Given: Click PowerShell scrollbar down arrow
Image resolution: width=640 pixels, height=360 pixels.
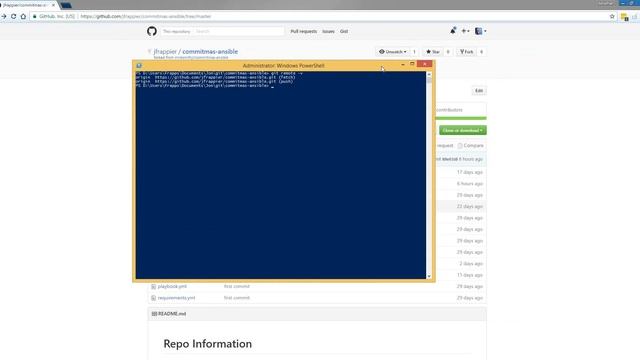Looking at the screenshot, I should pyautogui.click(x=429, y=276).
